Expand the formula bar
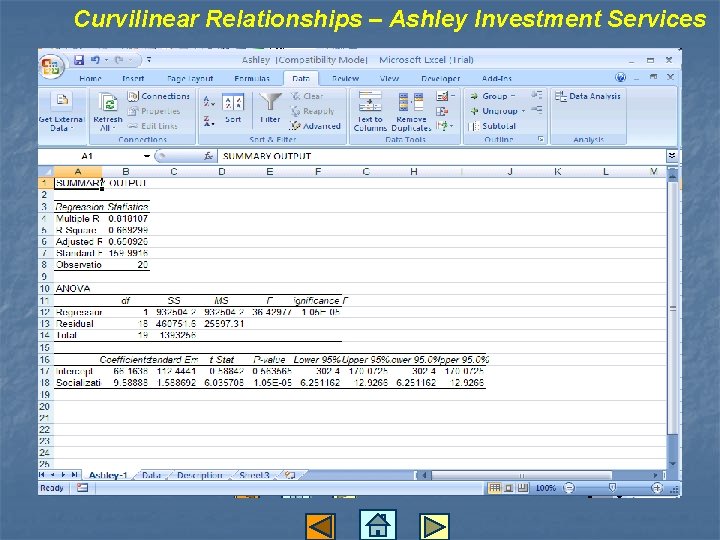The height and width of the screenshot is (540, 720). point(671,156)
